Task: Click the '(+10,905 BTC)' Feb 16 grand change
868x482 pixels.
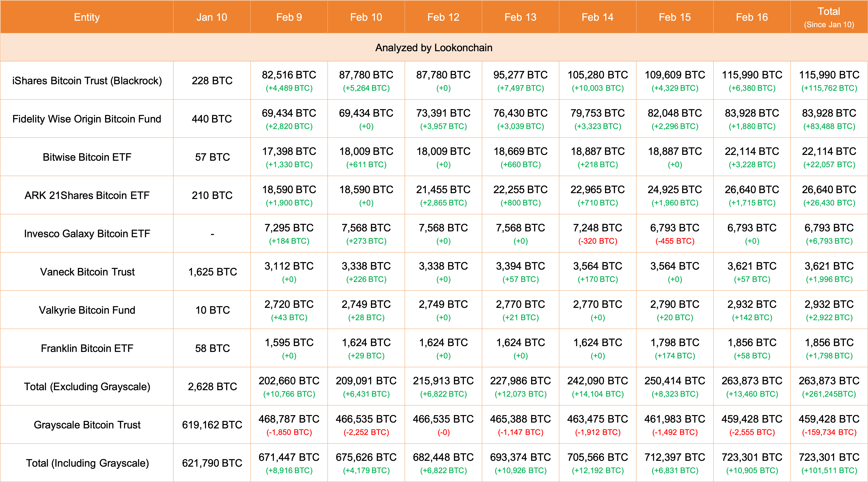Action: coord(752,471)
